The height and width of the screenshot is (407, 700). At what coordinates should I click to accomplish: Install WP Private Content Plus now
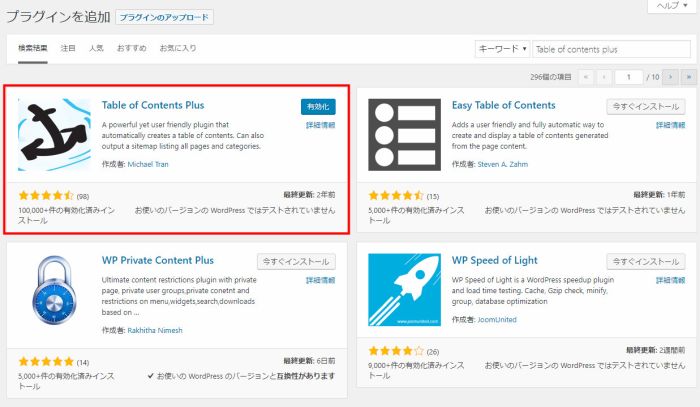coord(296,262)
